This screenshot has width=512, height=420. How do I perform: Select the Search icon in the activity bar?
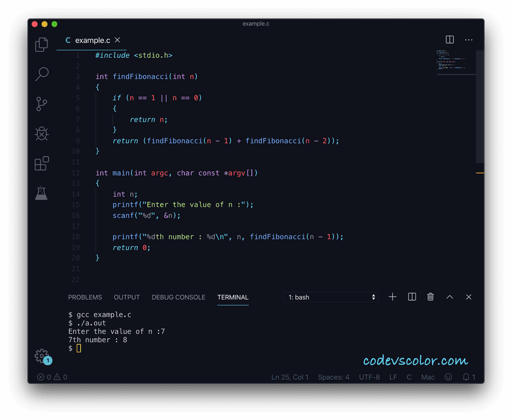pos(41,74)
